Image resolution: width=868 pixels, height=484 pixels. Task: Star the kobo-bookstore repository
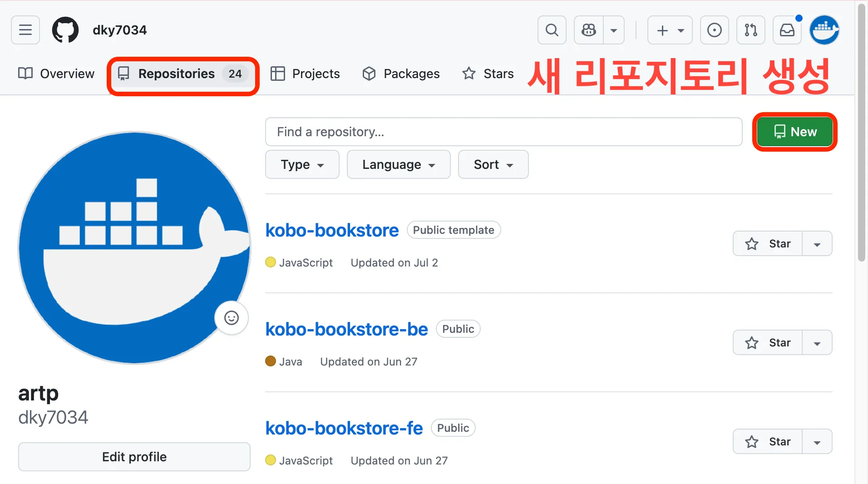pyautogui.click(x=768, y=244)
